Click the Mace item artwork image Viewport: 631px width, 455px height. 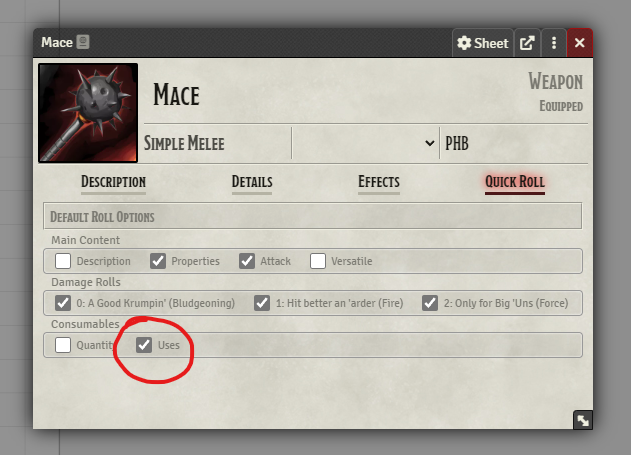(x=88, y=113)
